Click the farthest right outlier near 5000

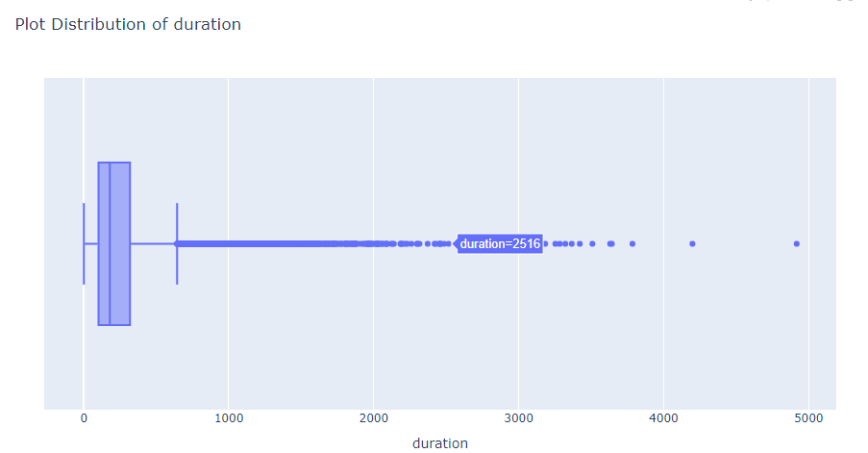click(797, 243)
